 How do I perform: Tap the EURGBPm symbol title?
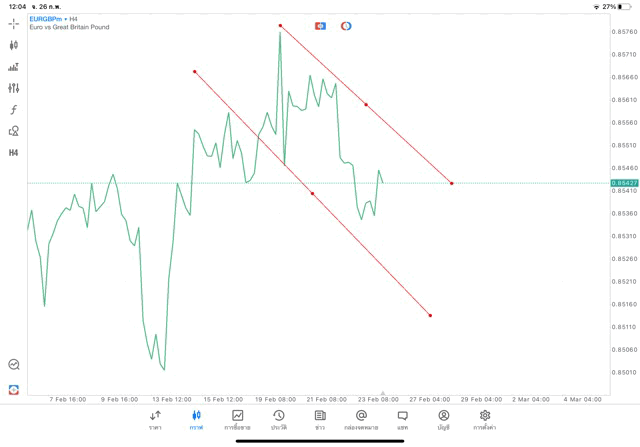pos(47,18)
